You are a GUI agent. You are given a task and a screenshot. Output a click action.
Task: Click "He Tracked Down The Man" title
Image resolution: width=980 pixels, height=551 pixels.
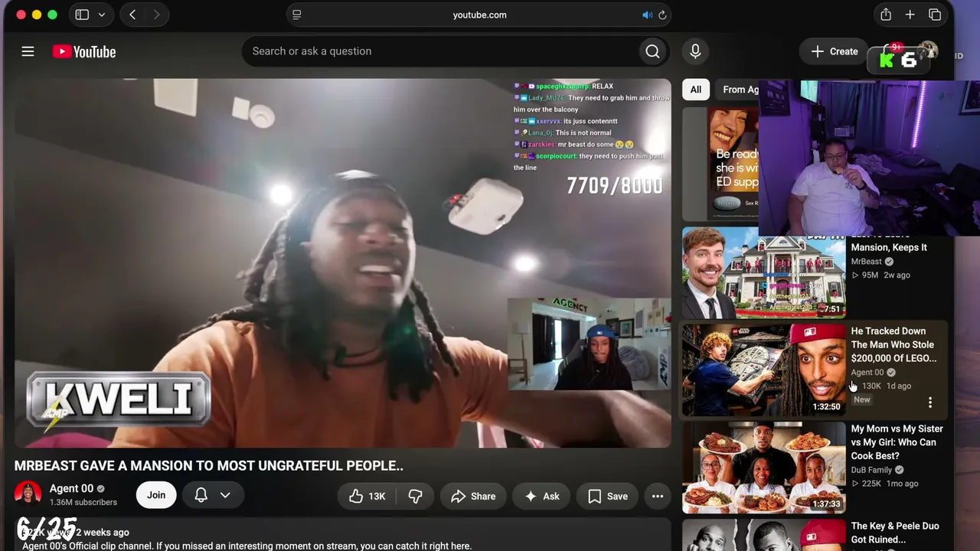(x=893, y=344)
